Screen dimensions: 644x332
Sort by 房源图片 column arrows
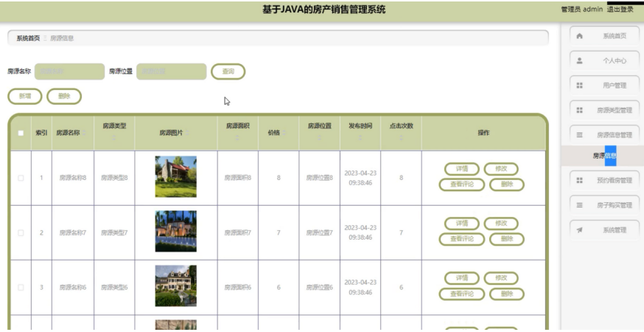[x=188, y=133]
